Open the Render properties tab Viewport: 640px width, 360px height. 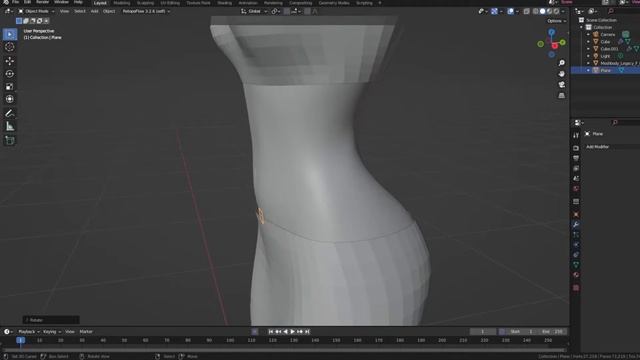click(576, 148)
